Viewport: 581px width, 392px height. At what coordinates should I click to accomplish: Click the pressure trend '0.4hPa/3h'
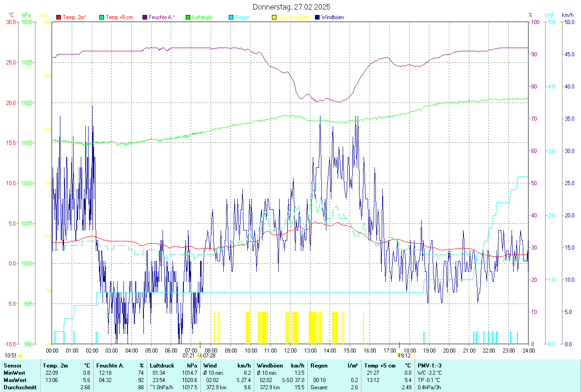click(428, 387)
